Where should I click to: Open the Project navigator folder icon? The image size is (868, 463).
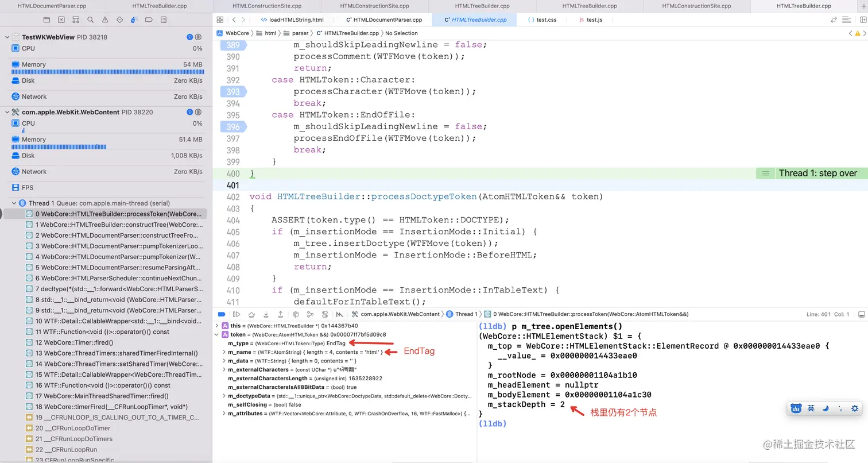pyautogui.click(x=47, y=20)
